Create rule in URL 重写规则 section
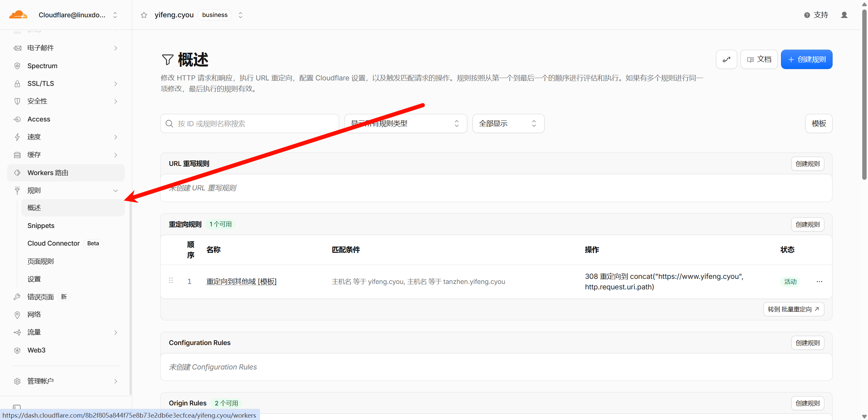868x420 pixels. point(808,164)
